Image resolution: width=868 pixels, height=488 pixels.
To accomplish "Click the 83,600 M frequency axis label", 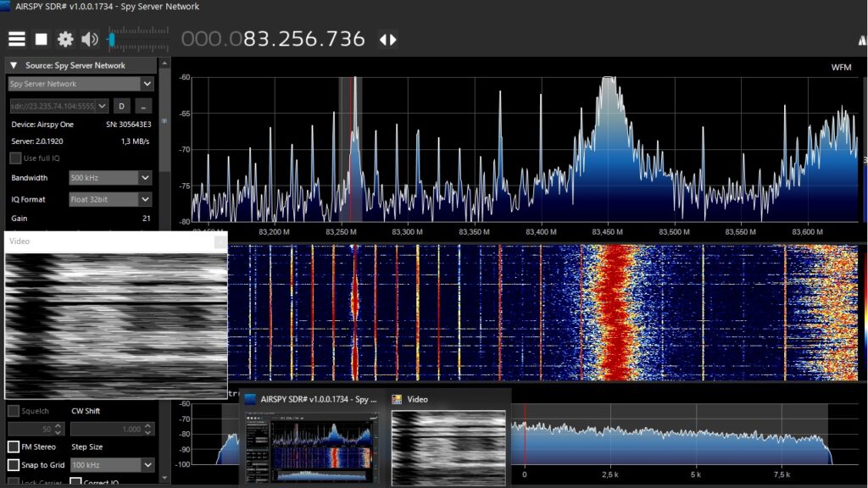I will click(x=807, y=232).
